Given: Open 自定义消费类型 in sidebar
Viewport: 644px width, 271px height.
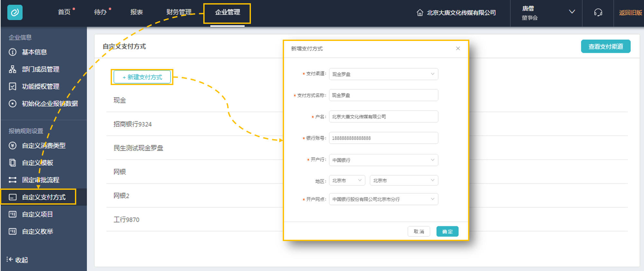Looking at the screenshot, I should point(44,146).
